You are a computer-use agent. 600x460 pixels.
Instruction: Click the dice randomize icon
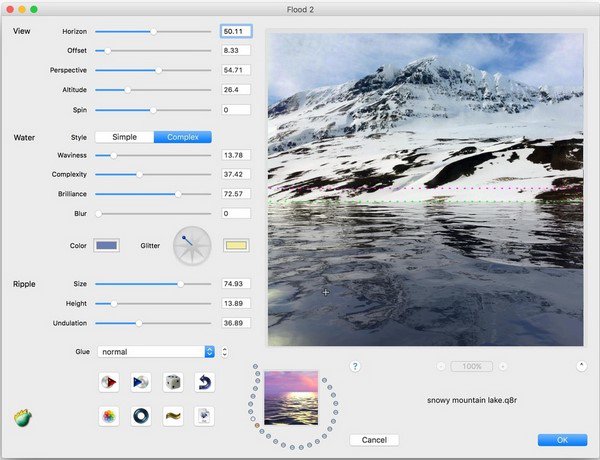click(172, 382)
